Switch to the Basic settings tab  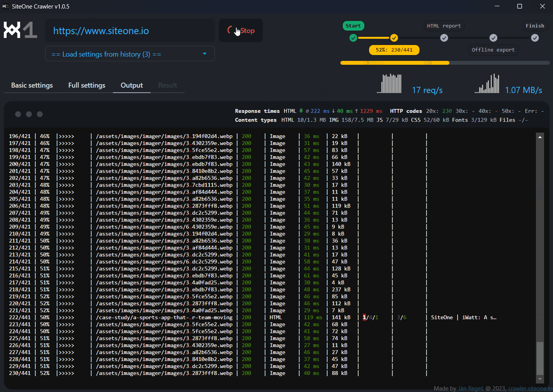pos(32,85)
